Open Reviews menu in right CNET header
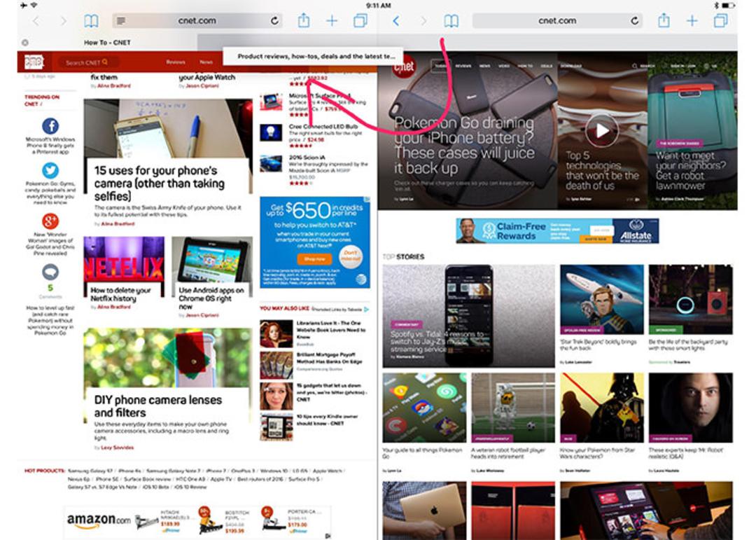The image size is (756, 540). [463, 66]
